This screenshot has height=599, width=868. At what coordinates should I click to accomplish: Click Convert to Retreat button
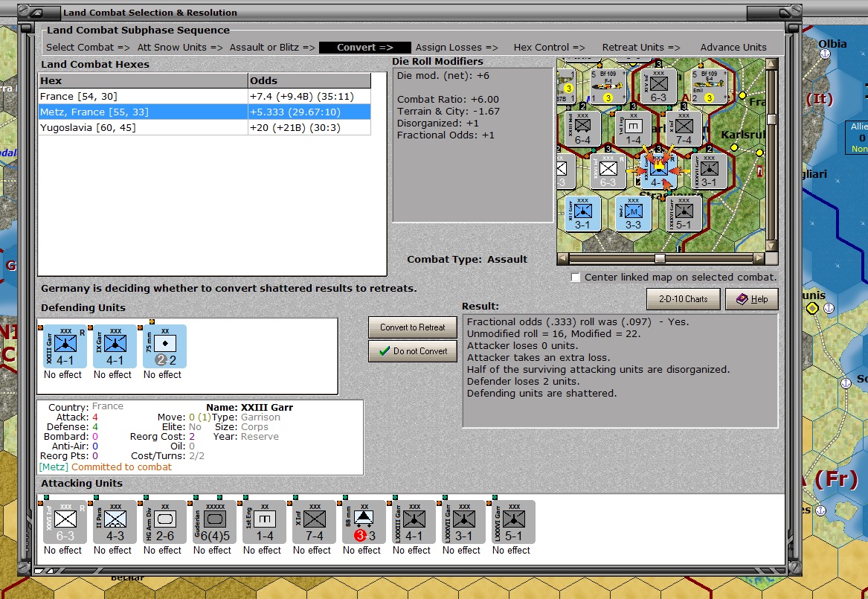pos(412,327)
